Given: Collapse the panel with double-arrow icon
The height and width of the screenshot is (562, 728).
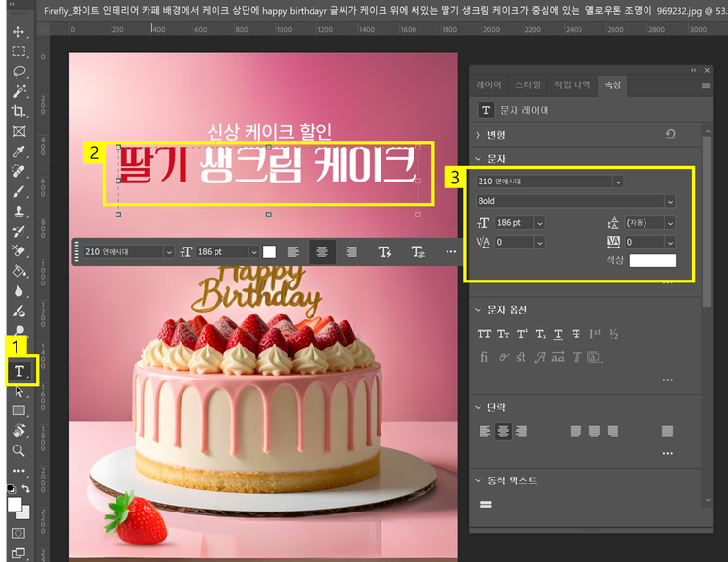Looking at the screenshot, I should 693,70.
